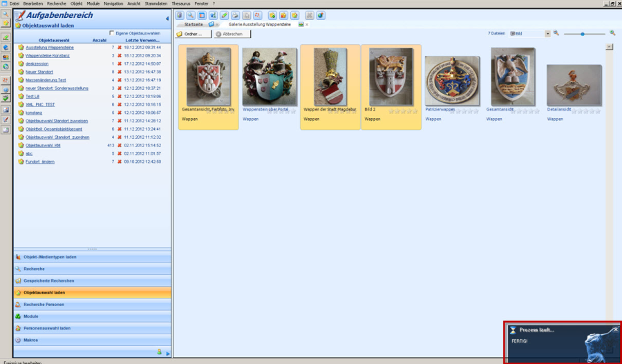Select the 'Detailansicht' thumbnail
Viewport: 622px width, 364px height.
574,85
